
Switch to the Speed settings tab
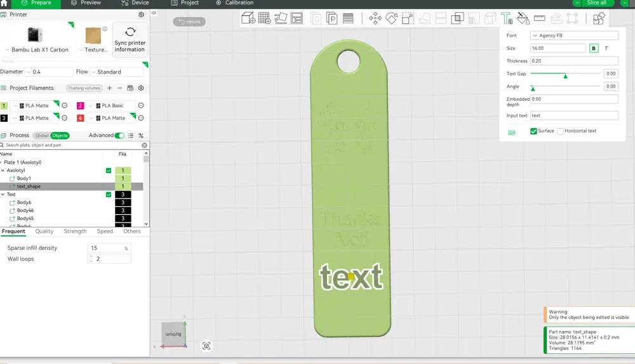[x=105, y=231]
